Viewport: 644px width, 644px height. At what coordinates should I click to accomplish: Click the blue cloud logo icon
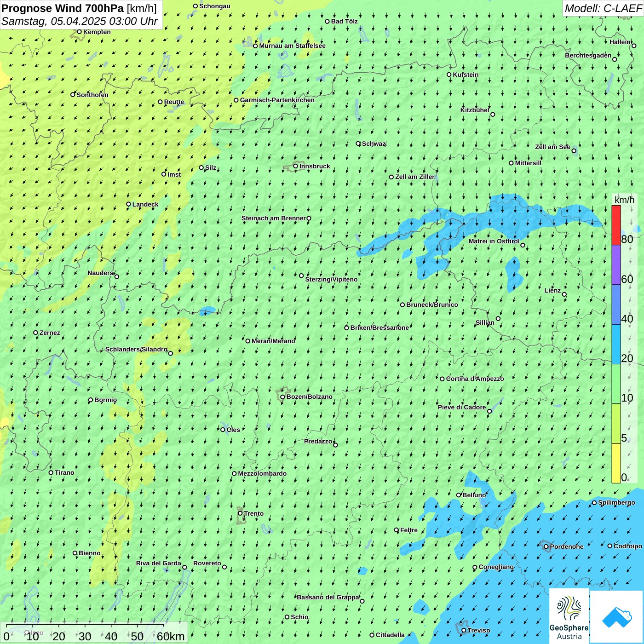coord(617,617)
